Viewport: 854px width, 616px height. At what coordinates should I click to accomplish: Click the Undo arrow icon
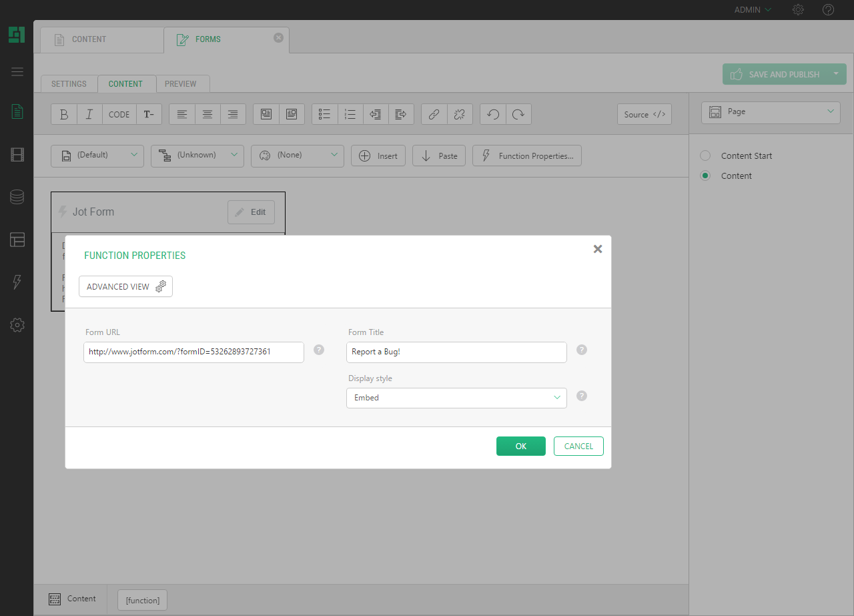pyautogui.click(x=493, y=114)
